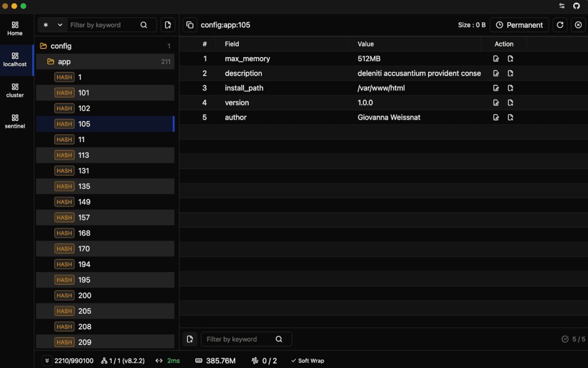Open the cluster section in sidebar
This screenshot has width=588, height=368.
pos(15,91)
